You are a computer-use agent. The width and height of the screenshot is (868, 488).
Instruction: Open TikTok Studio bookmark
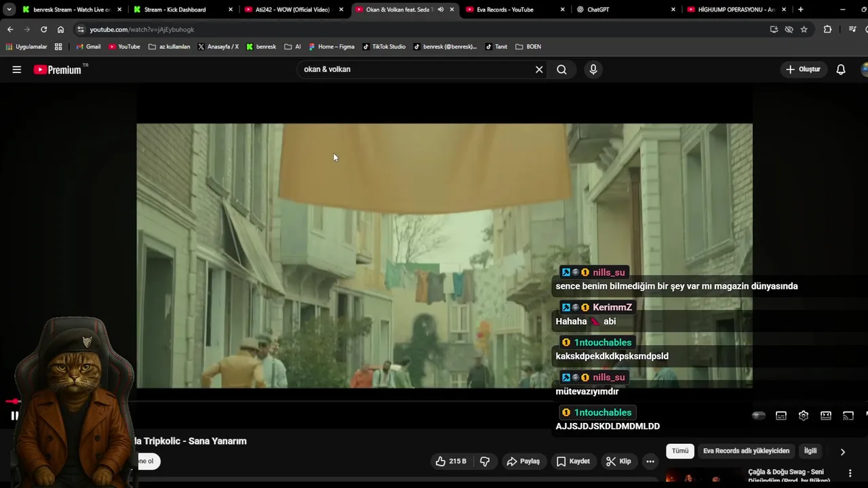pos(384,47)
